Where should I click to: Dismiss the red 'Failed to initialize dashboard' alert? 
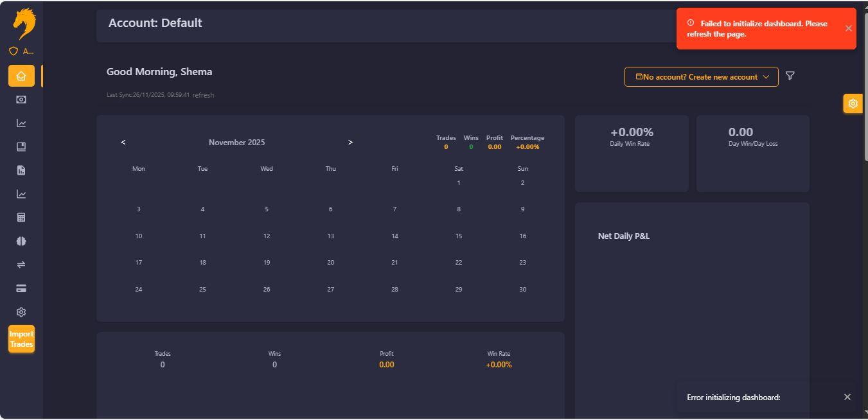click(x=848, y=28)
